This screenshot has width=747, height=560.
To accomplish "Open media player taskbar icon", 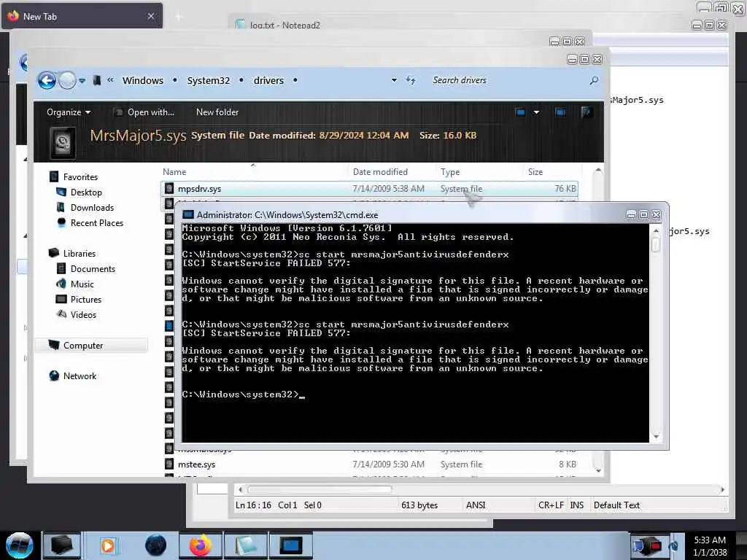I will click(x=108, y=545).
